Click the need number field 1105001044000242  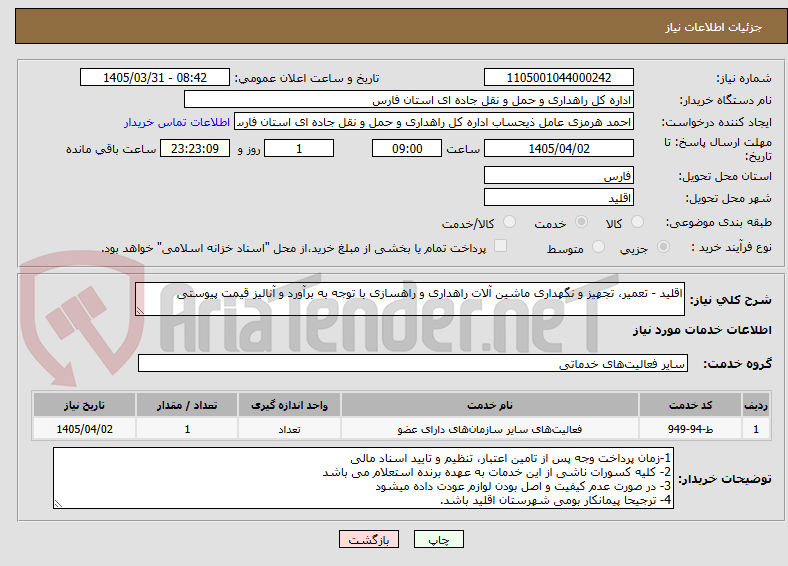[558, 77]
